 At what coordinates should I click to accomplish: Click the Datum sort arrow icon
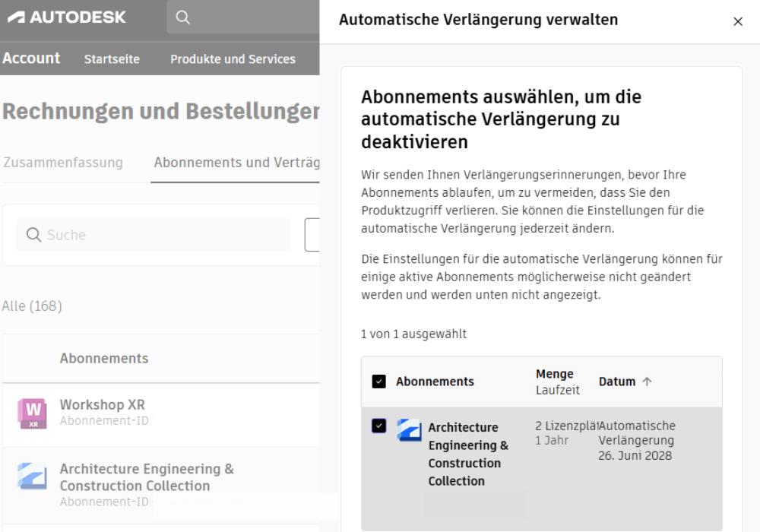click(x=647, y=382)
